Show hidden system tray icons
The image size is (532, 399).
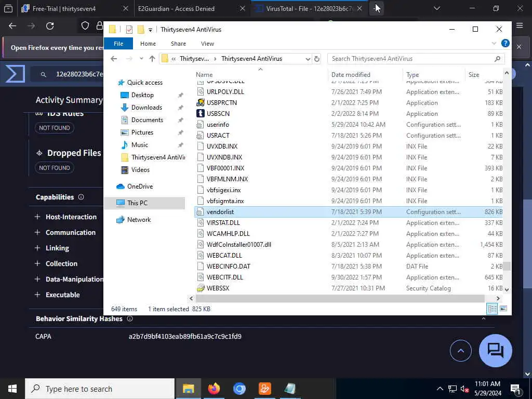point(440,389)
